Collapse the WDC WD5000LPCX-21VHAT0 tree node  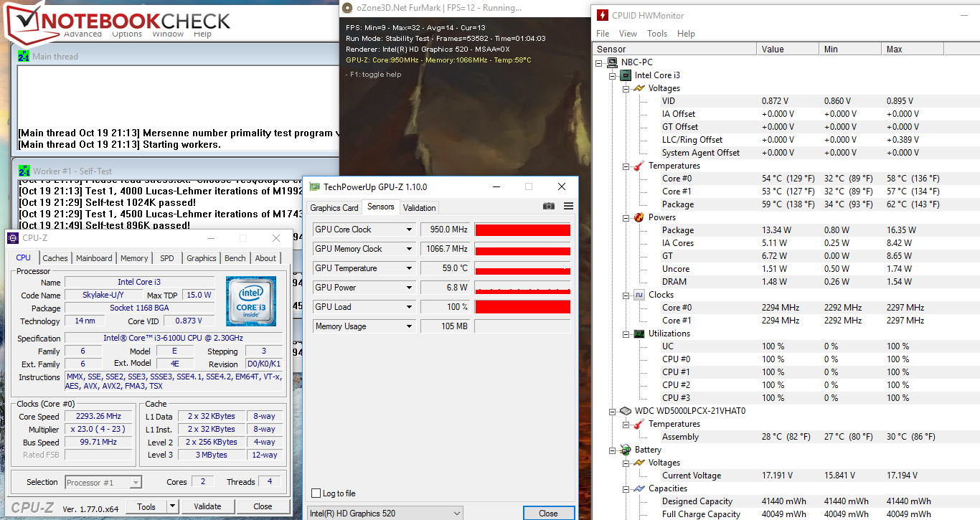pyautogui.click(x=613, y=411)
